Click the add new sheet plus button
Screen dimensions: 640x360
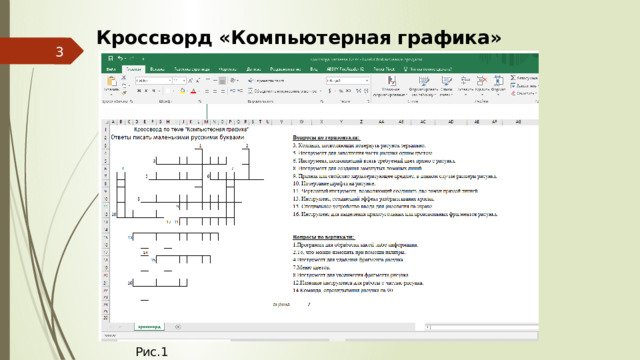(178, 327)
